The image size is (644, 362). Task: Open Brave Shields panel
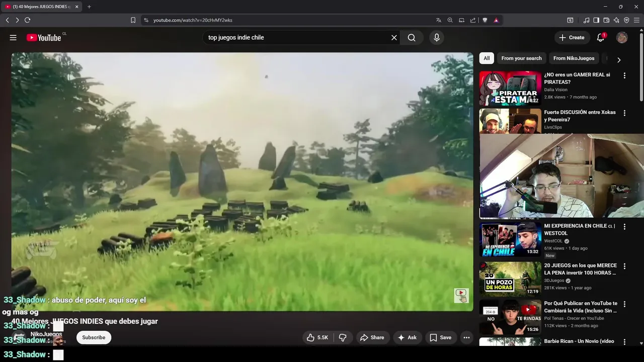(485, 20)
